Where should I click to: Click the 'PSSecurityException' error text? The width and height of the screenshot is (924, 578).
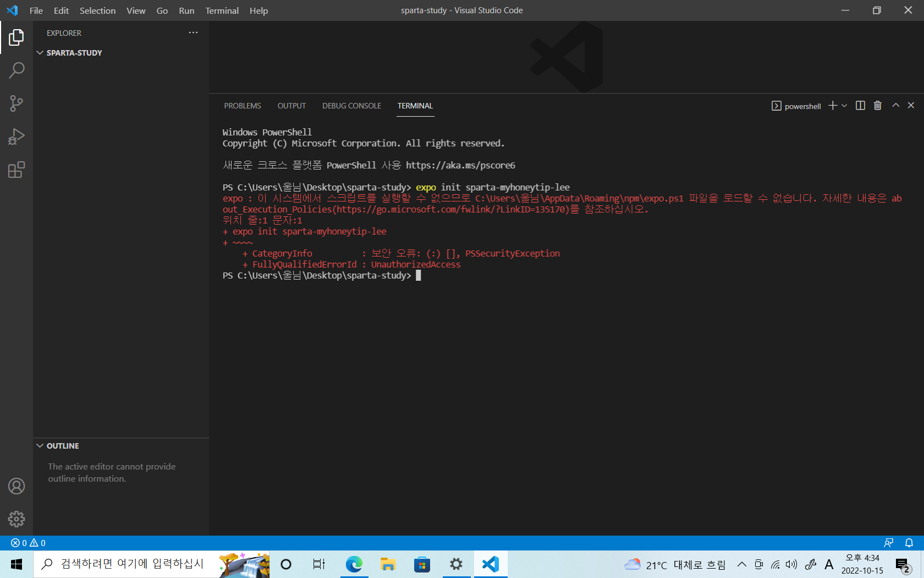pyautogui.click(x=513, y=253)
